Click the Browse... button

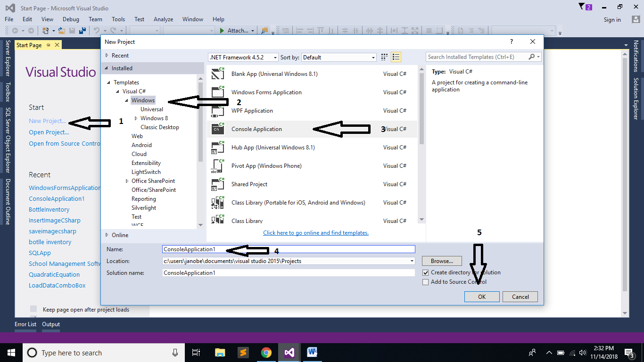(x=442, y=261)
